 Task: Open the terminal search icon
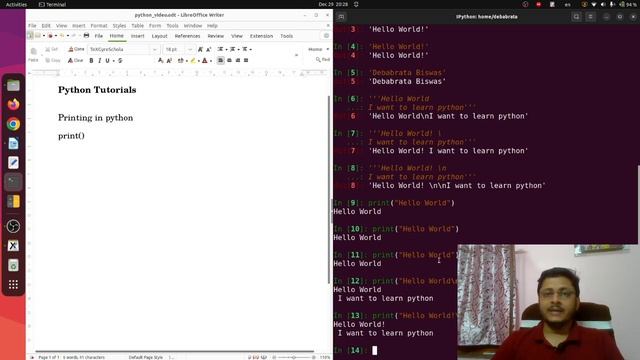[576, 17]
